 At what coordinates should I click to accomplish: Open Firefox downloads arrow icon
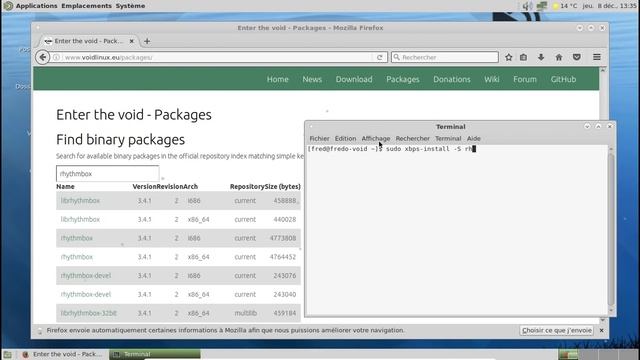coord(541,57)
